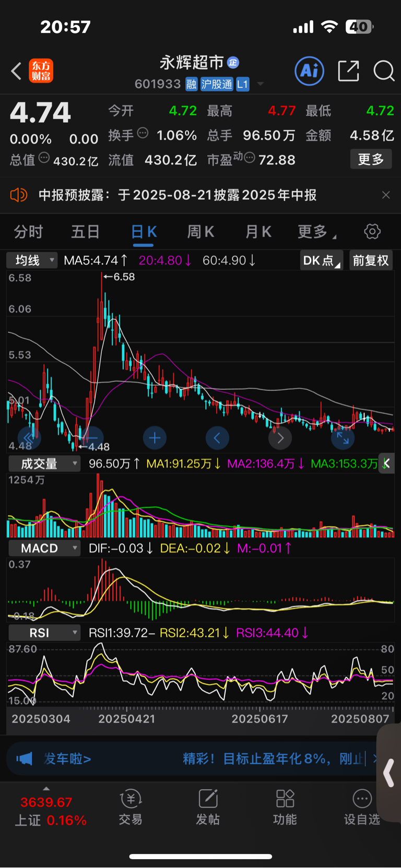401x868 pixels.
Task: Switch to the 分时 tab
Action: pyautogui.click(x=28, y=232)
